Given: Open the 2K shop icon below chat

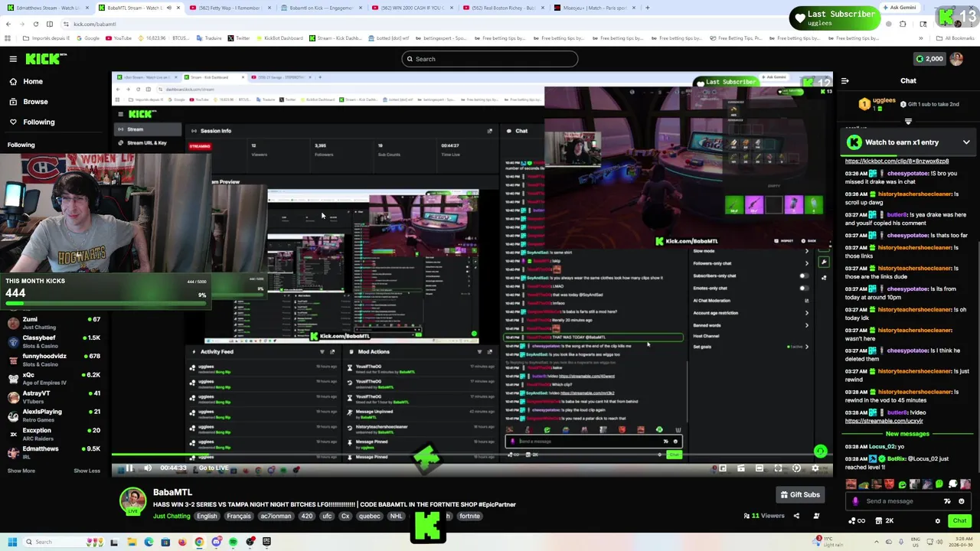Looking at the screenshot, I should 884,521.
